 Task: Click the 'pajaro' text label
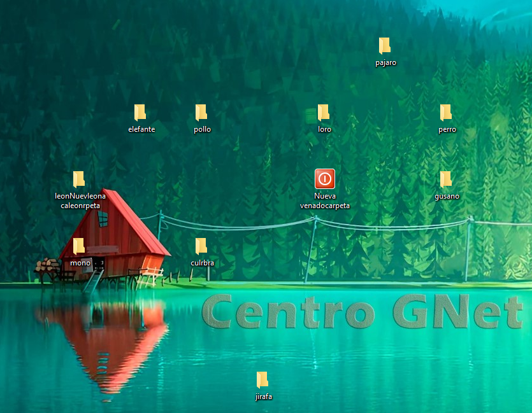click(x=385, y=62)
